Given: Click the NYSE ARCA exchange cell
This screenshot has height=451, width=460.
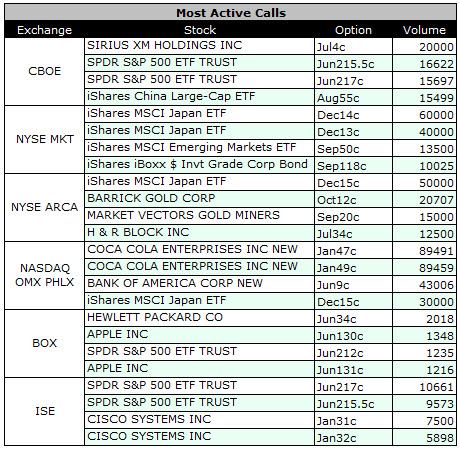Looking at the screenshot, I should [x=44, y=207].
